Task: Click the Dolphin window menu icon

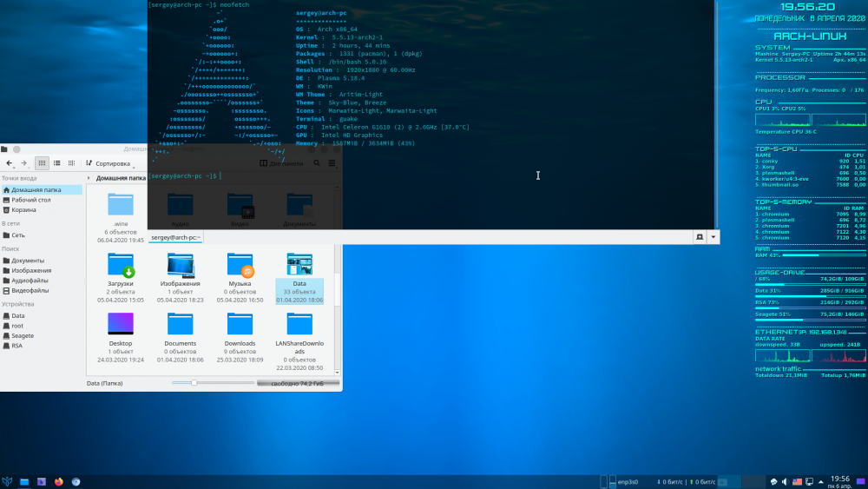Action: [4, 149]
